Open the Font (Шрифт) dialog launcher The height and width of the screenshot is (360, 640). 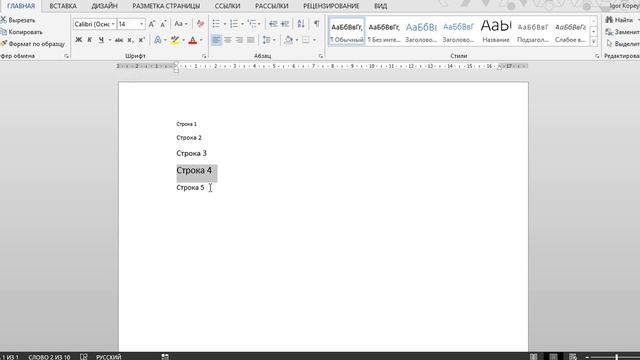tap(204, 56)
